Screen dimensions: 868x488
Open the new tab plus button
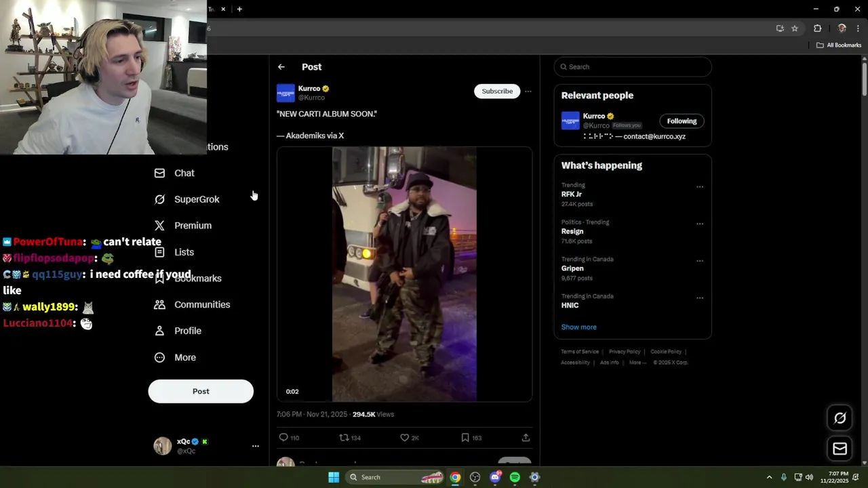click(x=239, y=9)
